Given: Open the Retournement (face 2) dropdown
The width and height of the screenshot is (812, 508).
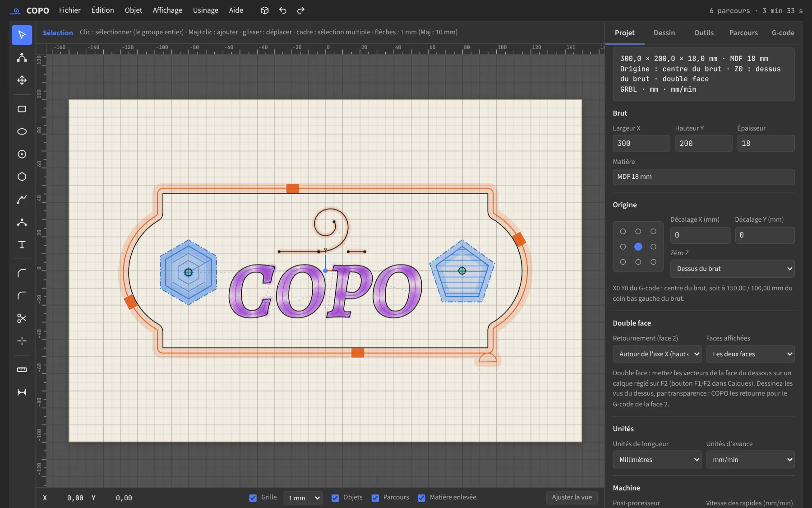Looking at the screenshot, I should tap(657, 354).
